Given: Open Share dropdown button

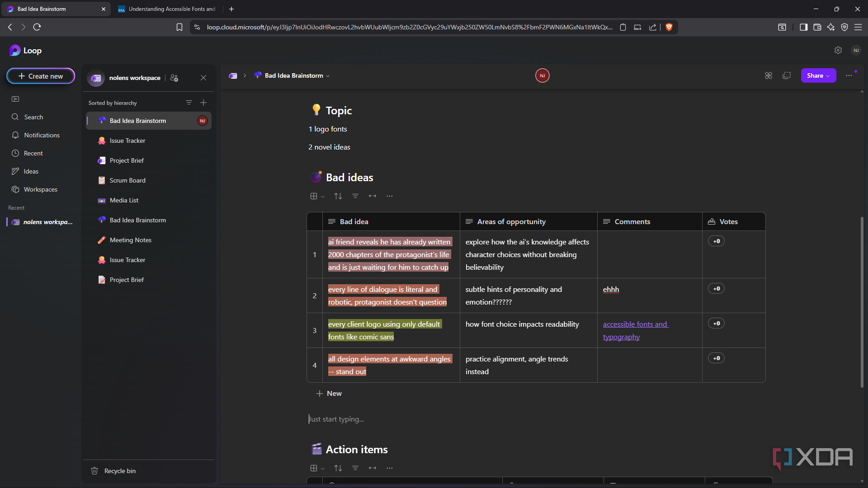Looking at the screenshot, I should [x=818, y=75].
